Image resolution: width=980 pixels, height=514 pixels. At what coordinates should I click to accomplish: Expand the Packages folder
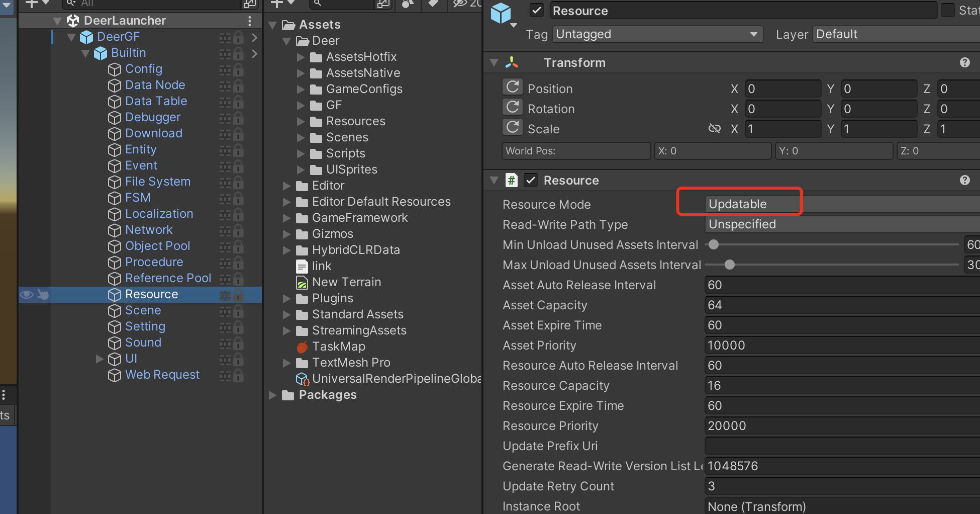pos(273,395)
